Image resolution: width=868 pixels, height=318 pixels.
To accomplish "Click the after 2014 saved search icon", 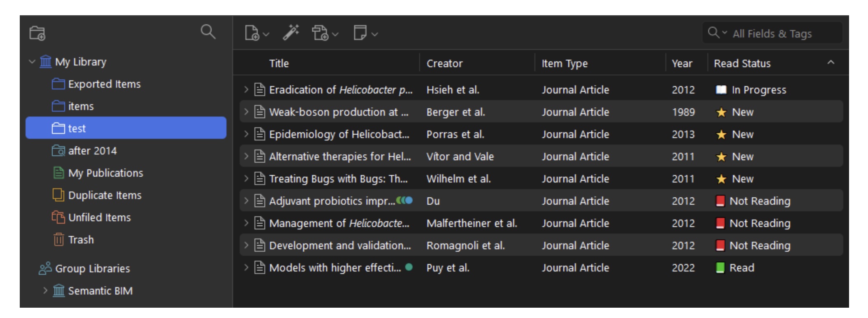I will pos(58,151).
